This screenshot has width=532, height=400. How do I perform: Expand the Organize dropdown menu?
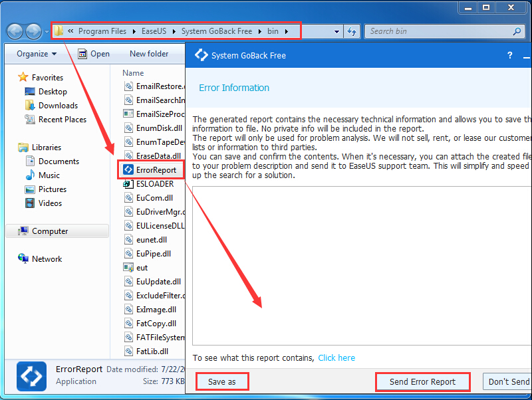click(x=37, y=54)
